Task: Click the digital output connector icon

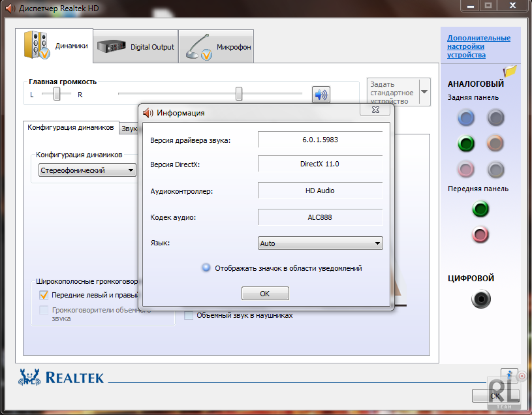Action: 480,299
